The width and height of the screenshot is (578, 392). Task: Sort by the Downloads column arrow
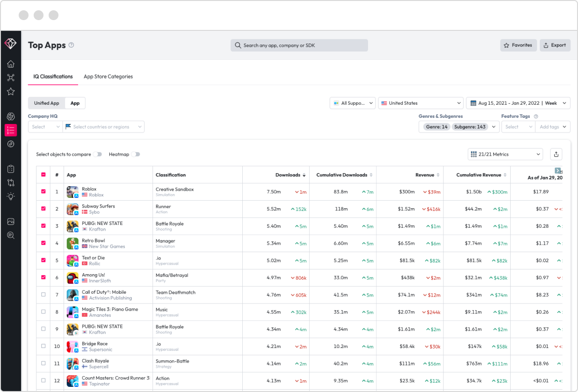click(304, 175)
